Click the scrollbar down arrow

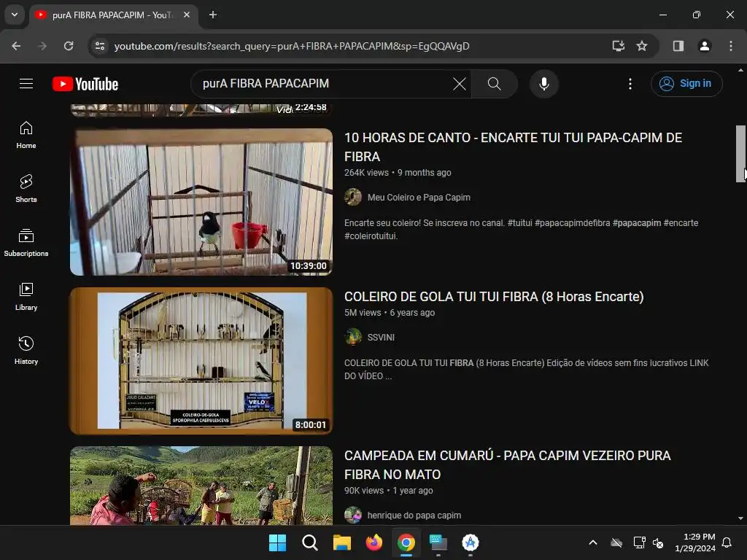click(740, 518)
